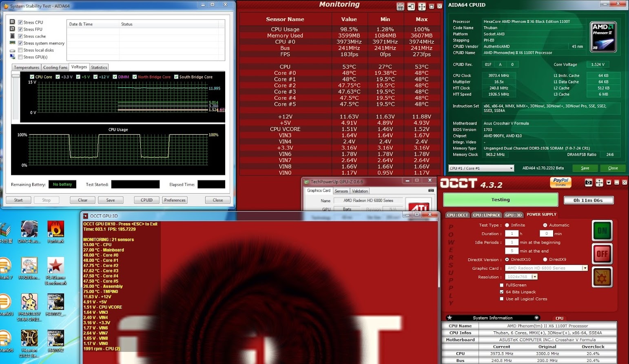Open the Statistics tab in AIDA64
Image resolution: width=629 pixels, height=364 pixels.
point(99,68)
